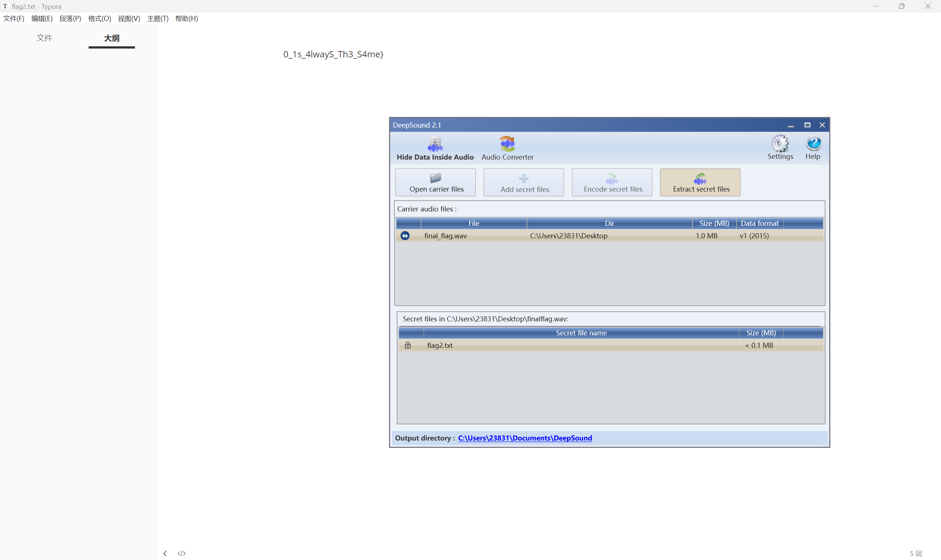
Task: Open Typora 文件(F) menu
Action: click(14, 18)
